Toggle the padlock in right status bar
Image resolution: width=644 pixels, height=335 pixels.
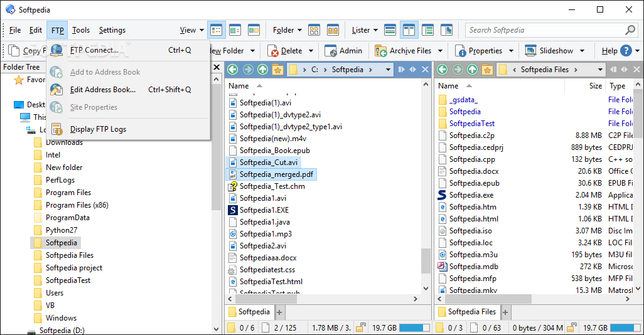coord(572,327)
